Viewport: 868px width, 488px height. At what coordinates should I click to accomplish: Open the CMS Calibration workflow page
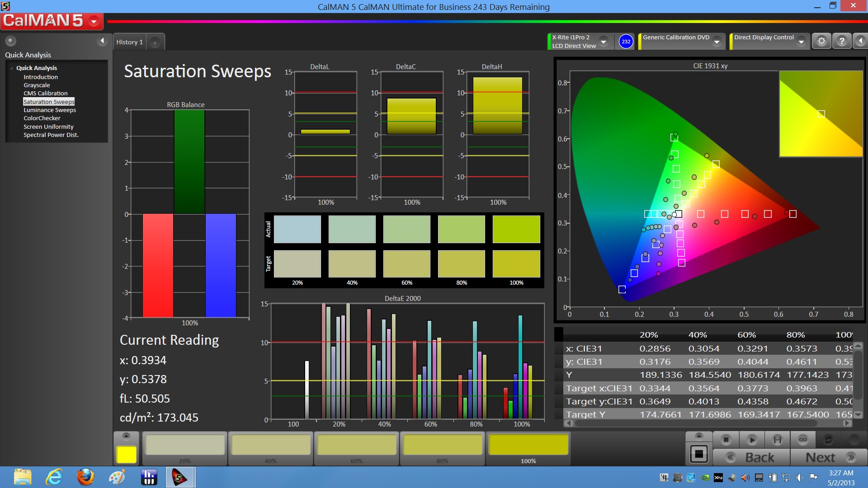pyautogui.click(x=46, y=93)
